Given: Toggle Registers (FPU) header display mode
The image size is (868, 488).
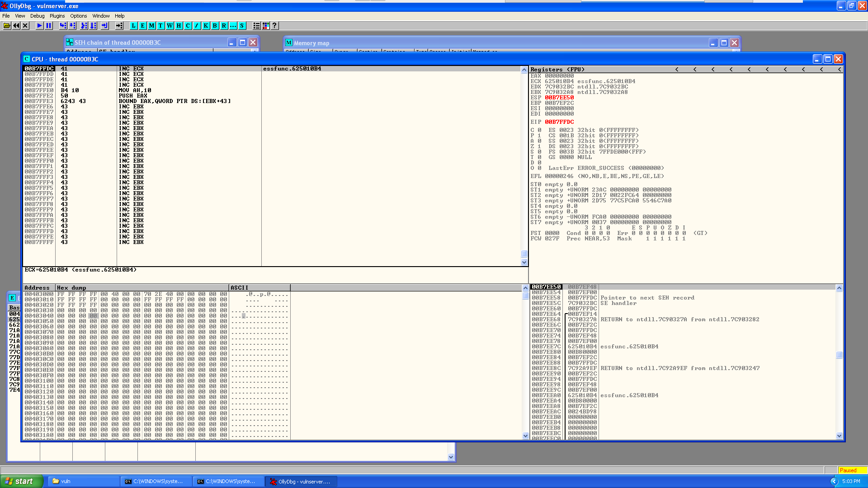Looking at the screenshot, I should tap(557, 70).
